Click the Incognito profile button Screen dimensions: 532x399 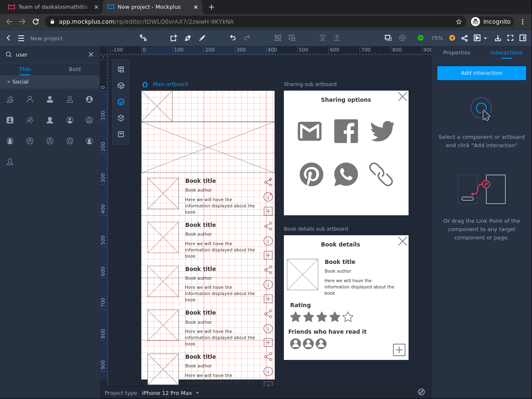(x=492, y=22)
